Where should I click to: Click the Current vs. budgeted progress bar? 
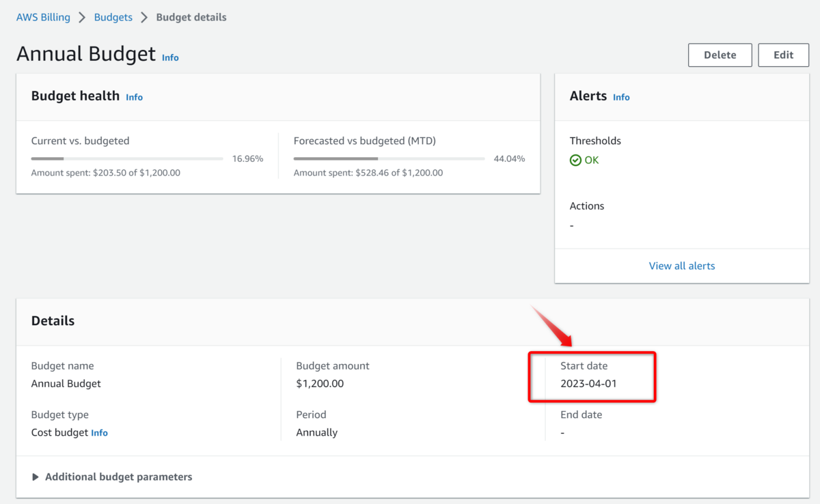coord(127,158)
